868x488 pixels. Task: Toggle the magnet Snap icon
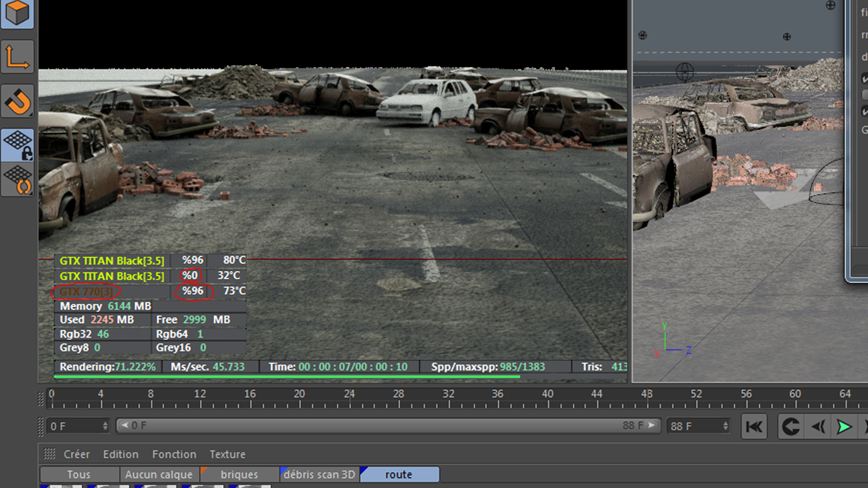(17, 101)
